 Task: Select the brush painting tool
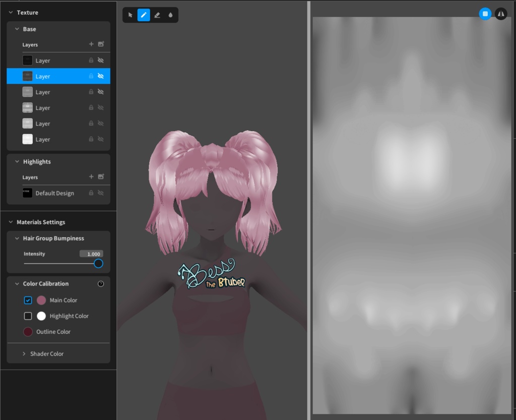click(144, 15)
